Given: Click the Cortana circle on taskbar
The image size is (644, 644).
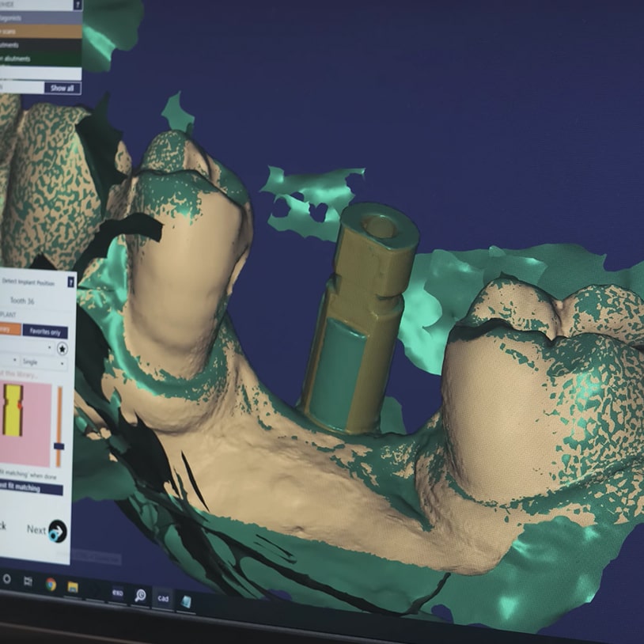Looking at the screenshot, I should [7, 579].
